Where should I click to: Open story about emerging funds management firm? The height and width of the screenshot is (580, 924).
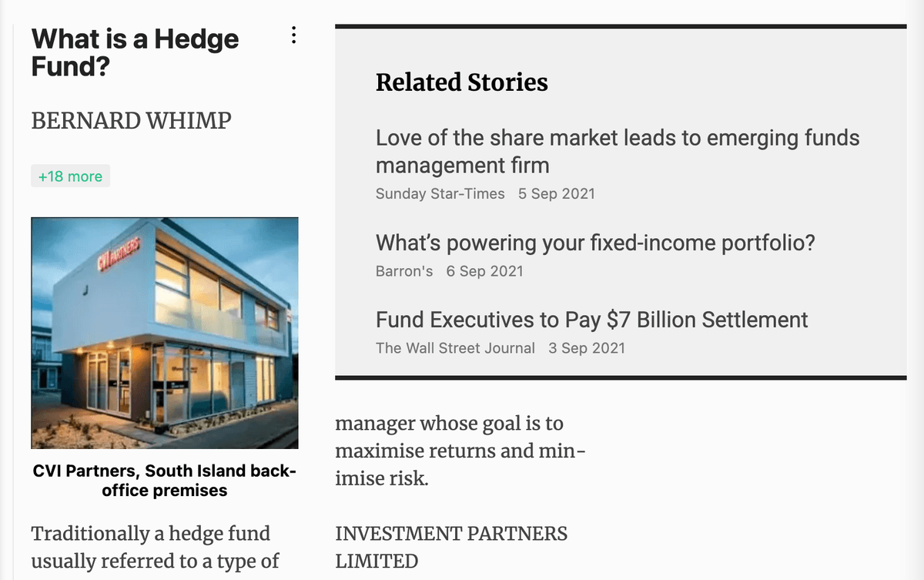click(x=617, y=151)
